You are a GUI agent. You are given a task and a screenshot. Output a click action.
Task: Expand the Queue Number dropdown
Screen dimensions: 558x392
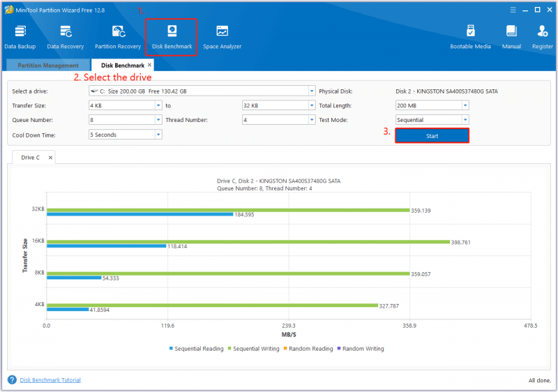tap(158, 120)
